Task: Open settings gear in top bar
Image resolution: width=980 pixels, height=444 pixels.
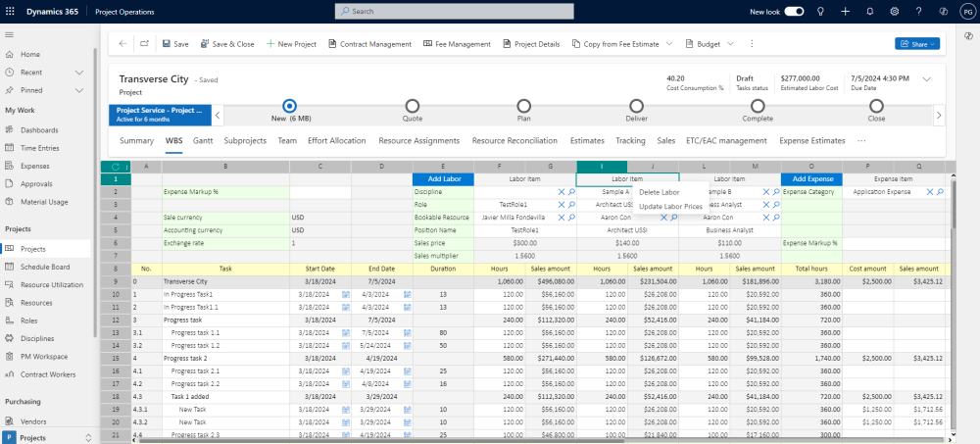Action: tap(895, 12)
